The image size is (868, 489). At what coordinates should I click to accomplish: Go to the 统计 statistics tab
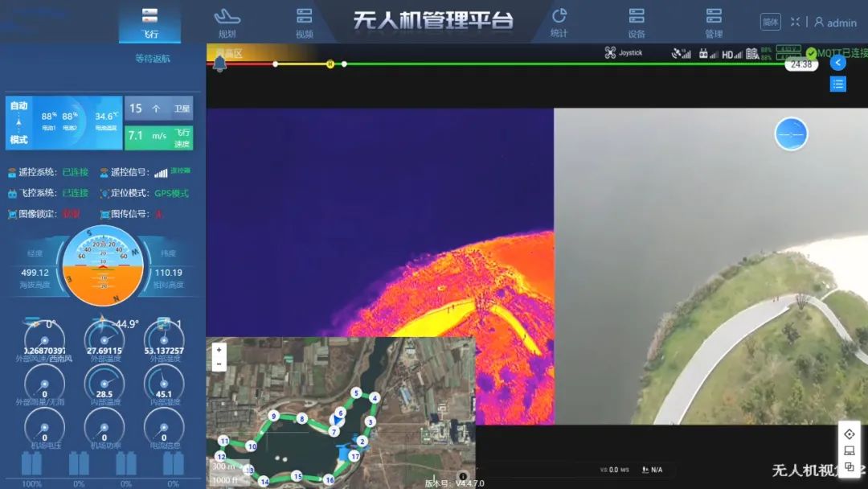559,23
